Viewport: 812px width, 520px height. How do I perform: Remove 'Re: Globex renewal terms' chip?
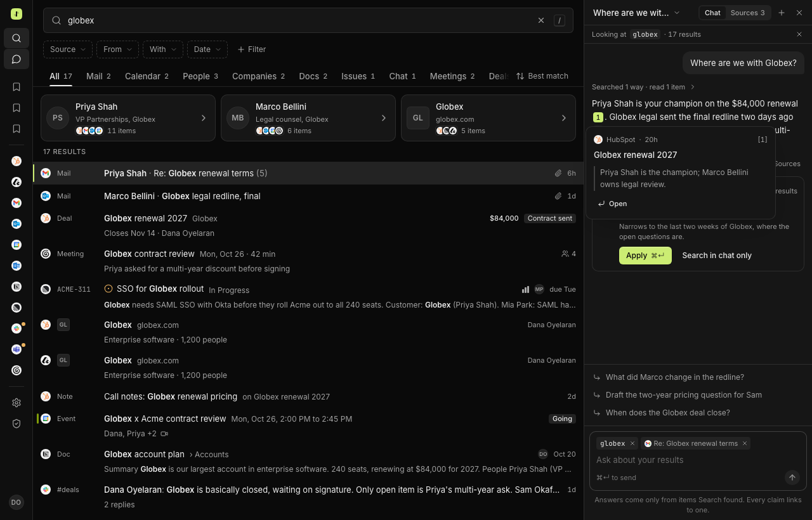tap(745, 443)
